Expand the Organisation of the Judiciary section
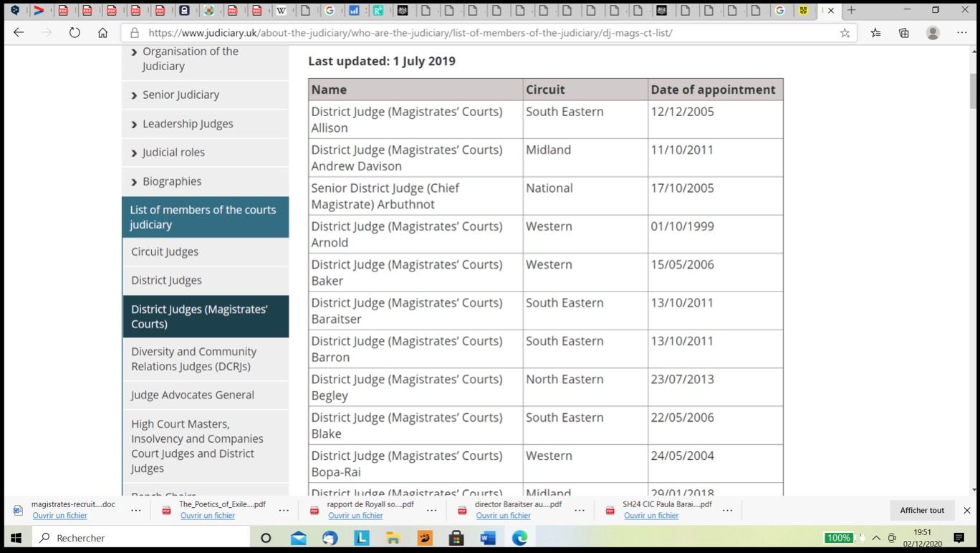The width and height of the screenshot is (980, 553). click(x=206, y=59)
